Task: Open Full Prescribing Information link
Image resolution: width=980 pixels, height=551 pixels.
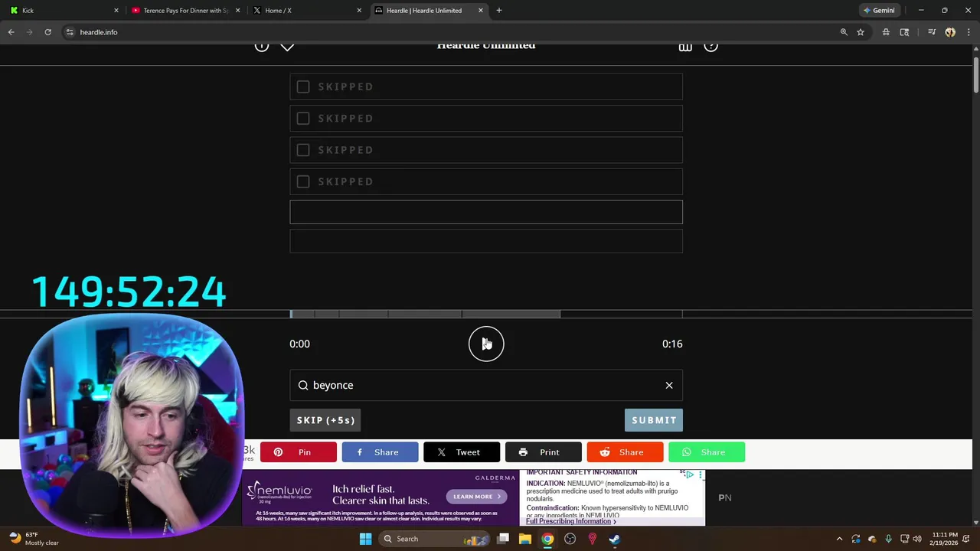Action: [x=570, y=521]
